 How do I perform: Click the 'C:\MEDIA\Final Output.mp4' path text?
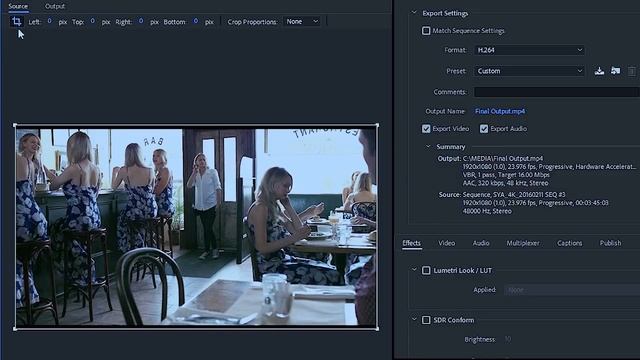click(x=503, y=158)
